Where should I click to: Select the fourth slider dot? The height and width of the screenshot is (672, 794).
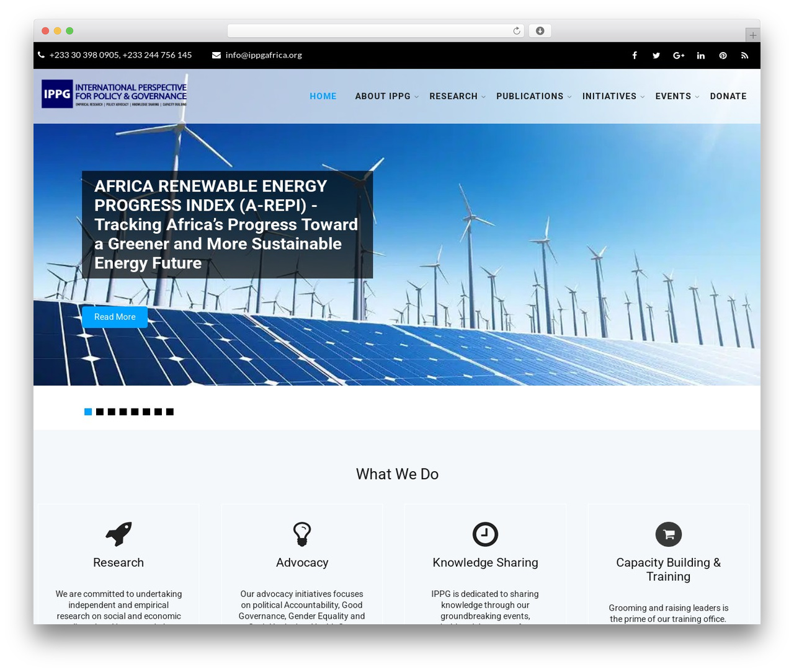tap(123, 412)
